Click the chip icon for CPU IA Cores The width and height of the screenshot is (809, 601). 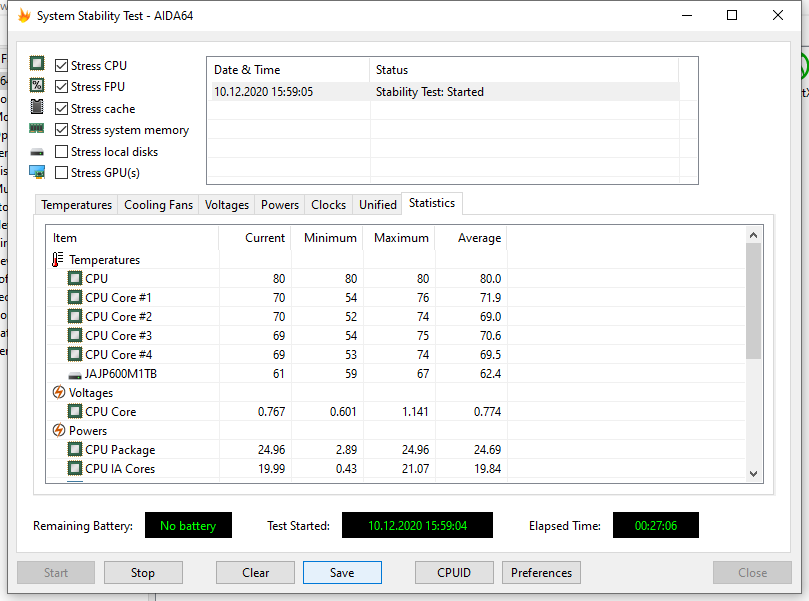pos(75,468)
